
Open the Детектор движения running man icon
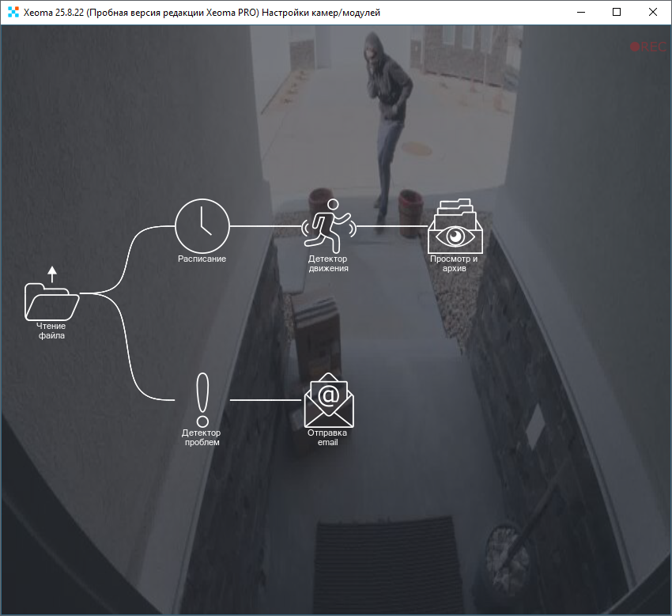(329, 225)
